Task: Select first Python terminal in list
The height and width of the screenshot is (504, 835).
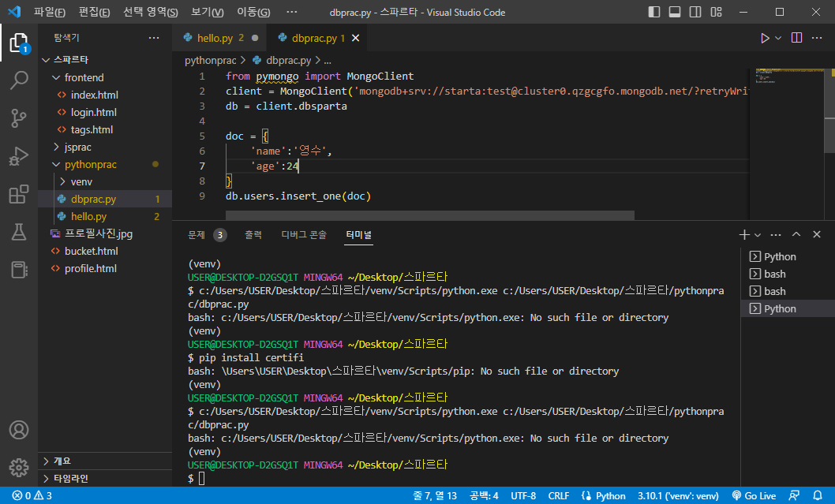Action: pos(788,256)
